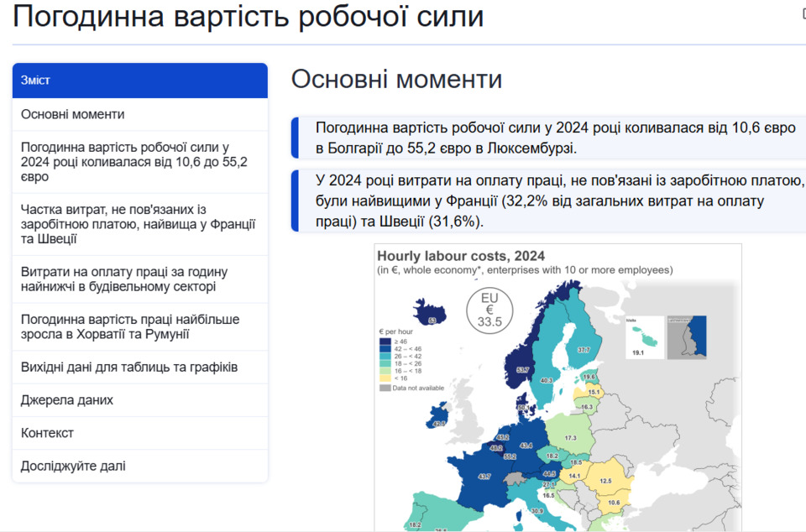The image size is (806, 532).
Task: Go to Джерела даних section
Action: (67, 400)
